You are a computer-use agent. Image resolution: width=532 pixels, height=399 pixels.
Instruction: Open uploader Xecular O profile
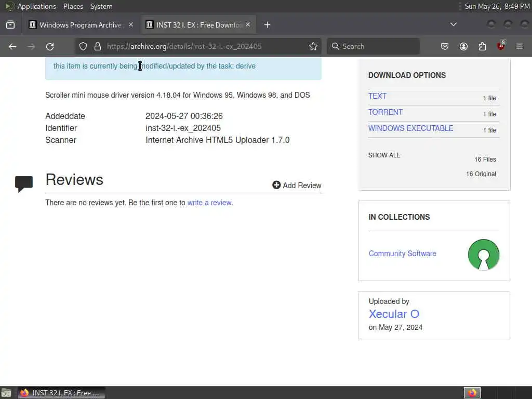click(394, 314)
